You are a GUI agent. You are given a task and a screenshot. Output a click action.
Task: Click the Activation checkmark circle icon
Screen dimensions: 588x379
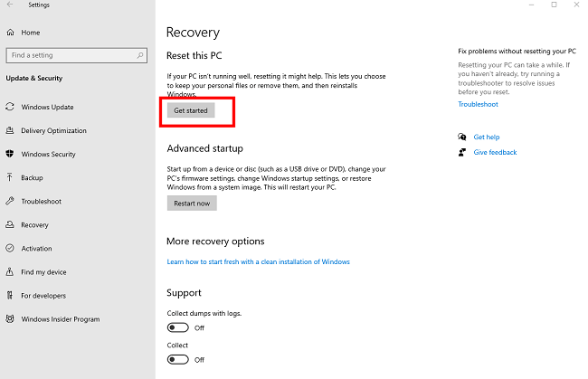(x=10, y=248)
